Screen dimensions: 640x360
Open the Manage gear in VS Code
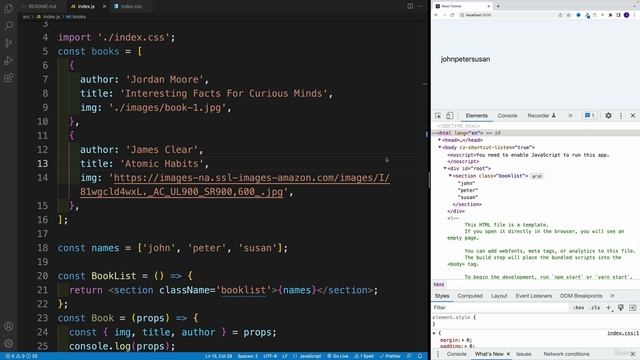point(8,343)
